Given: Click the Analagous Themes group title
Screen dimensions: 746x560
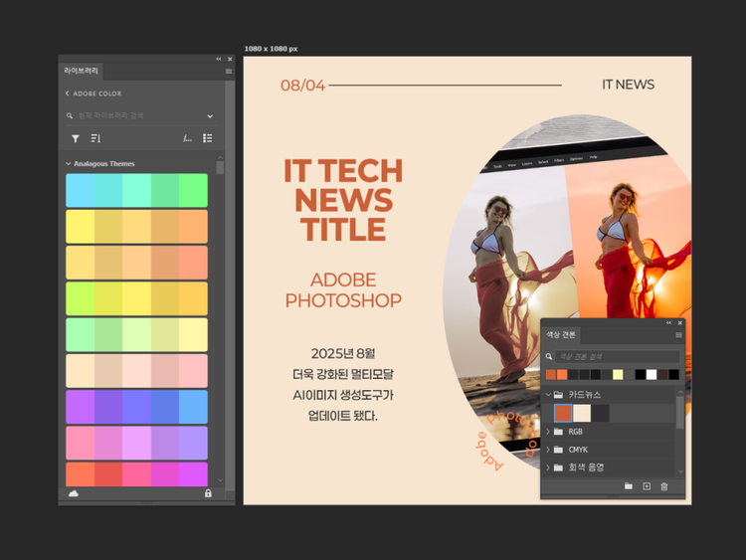Looking at the screenshot, I should pos(104,164).
